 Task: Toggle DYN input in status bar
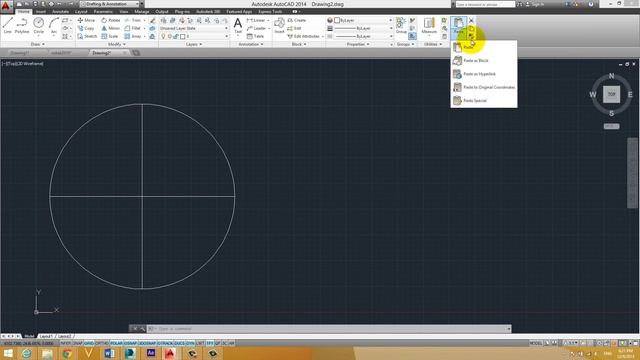(190, 343)
